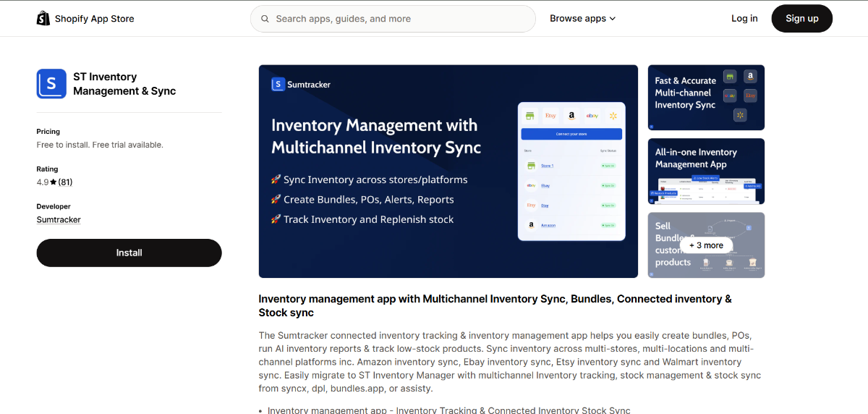Click the Sign up button
Screen dimensions: 868x414
click(802, 19)
